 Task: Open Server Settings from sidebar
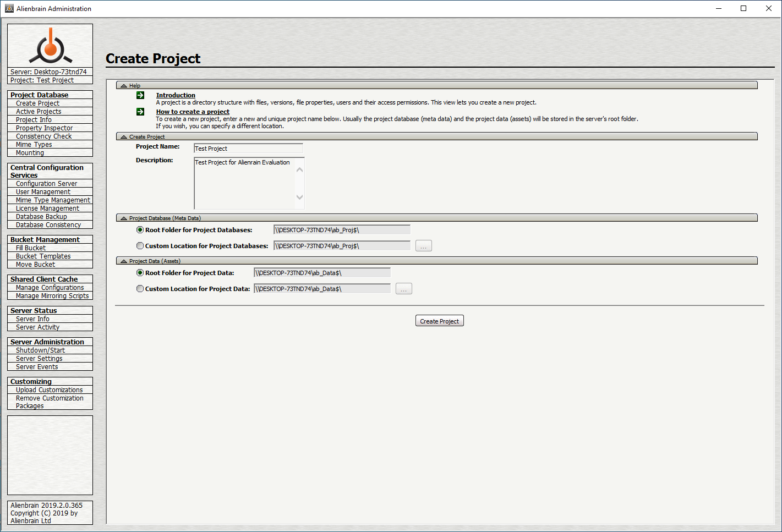(39, 359)
